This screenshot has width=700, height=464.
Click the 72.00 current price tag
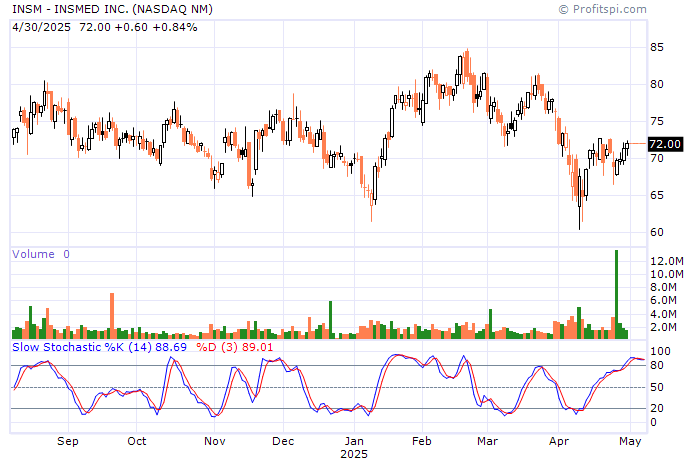pyautogui.click(x=665, y=144)
